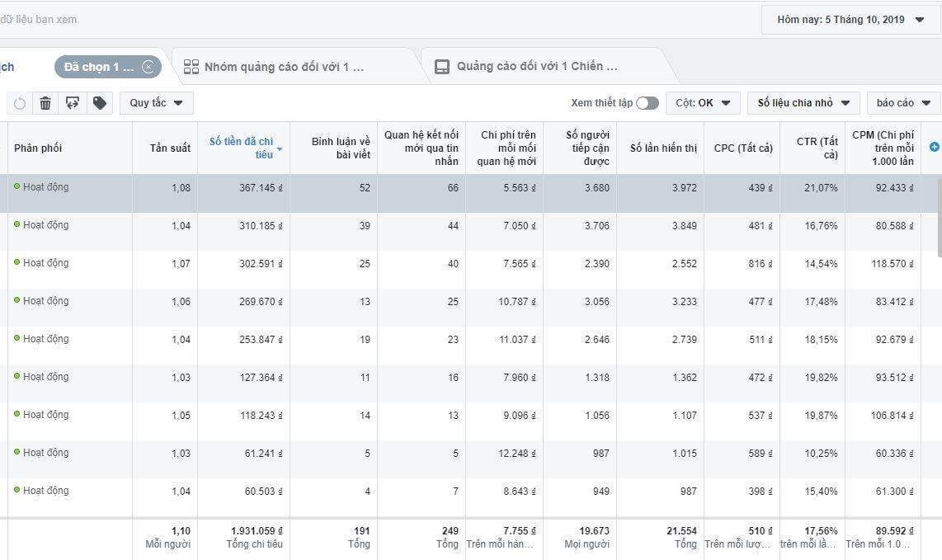This screenshot has width=942, height=560.
Task: Click reach value '3.706'
Action: click(x=596, y=225)
